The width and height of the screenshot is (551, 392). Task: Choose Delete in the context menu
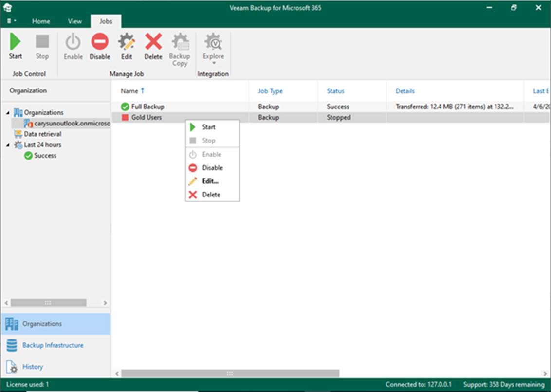pos(212,195)
